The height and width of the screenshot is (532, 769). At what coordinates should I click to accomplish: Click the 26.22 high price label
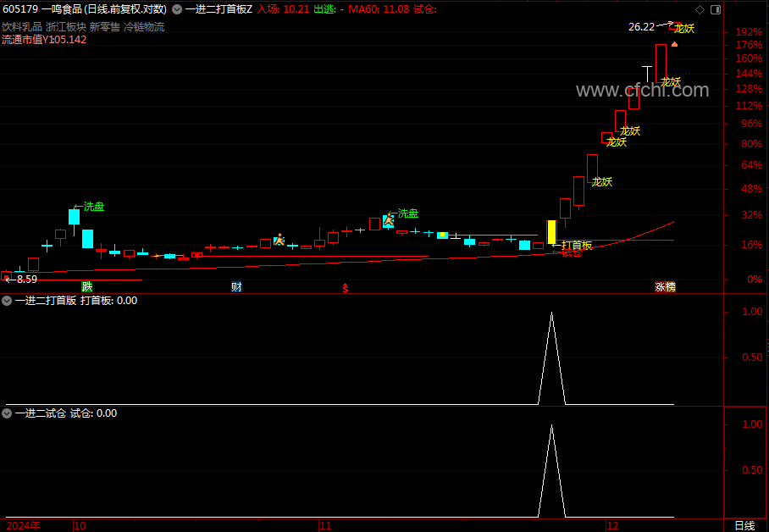(641, 27)
